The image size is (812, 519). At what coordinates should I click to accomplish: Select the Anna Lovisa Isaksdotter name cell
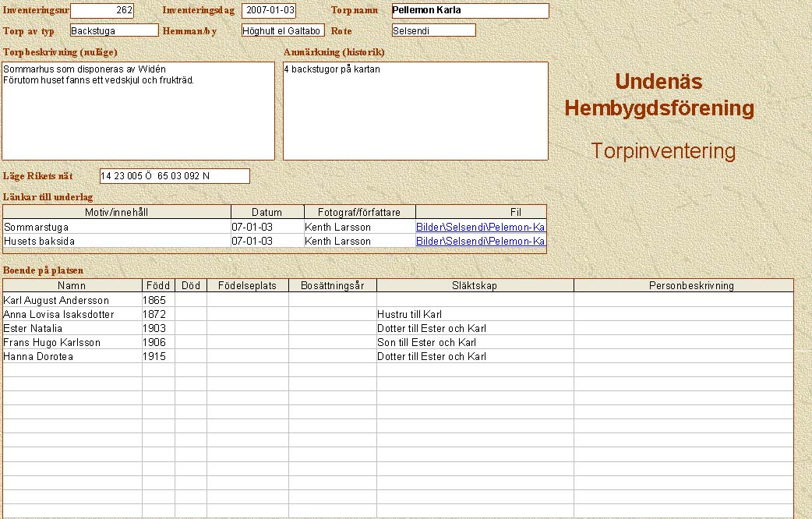pyautogui.click(x=72, y=314)
